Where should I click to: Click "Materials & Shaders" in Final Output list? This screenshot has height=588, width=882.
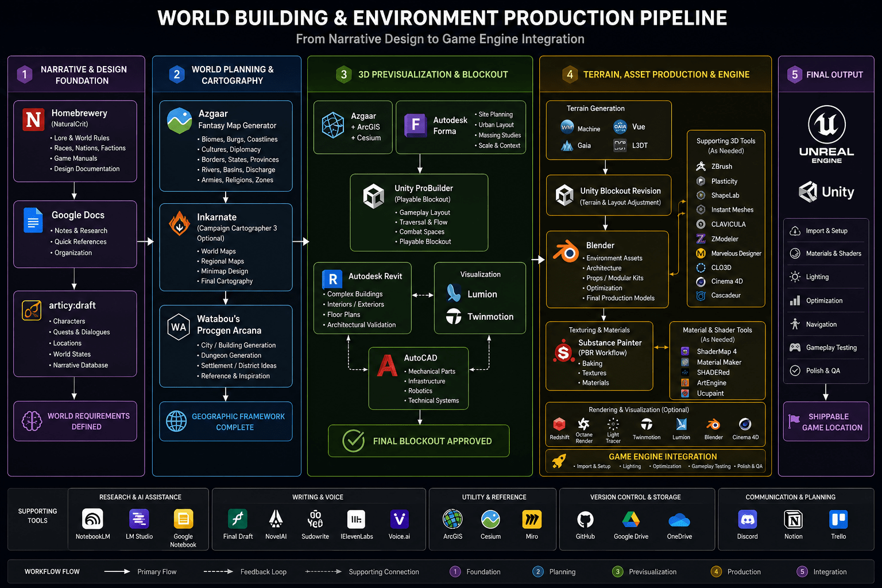point(834,253)
